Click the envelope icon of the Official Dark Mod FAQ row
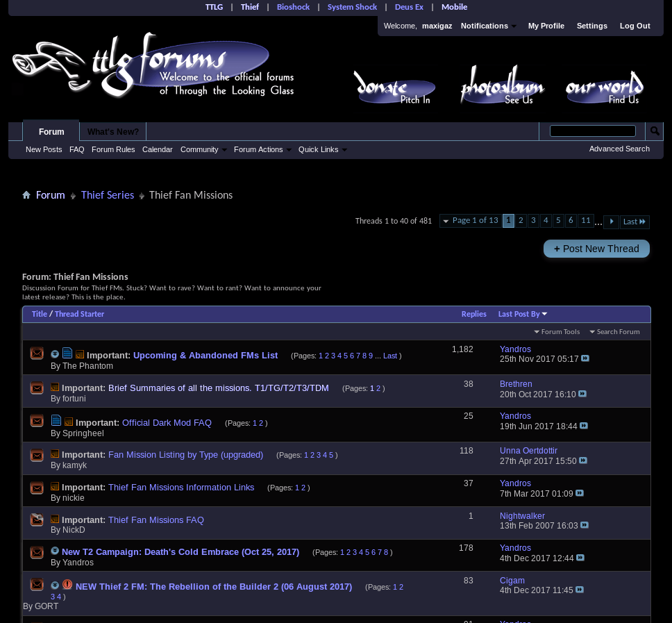672x623 pixels. (37, 421)
